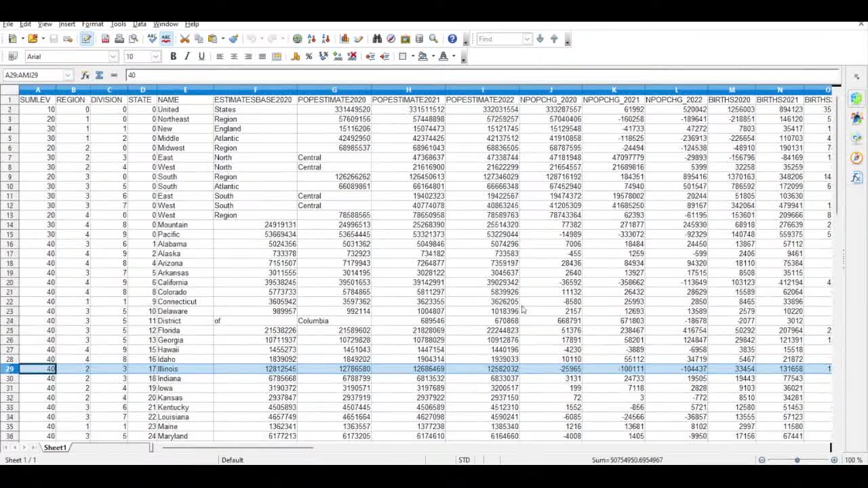868x488 pixels.
Task: Open the Insert menu
Action: 66,24
